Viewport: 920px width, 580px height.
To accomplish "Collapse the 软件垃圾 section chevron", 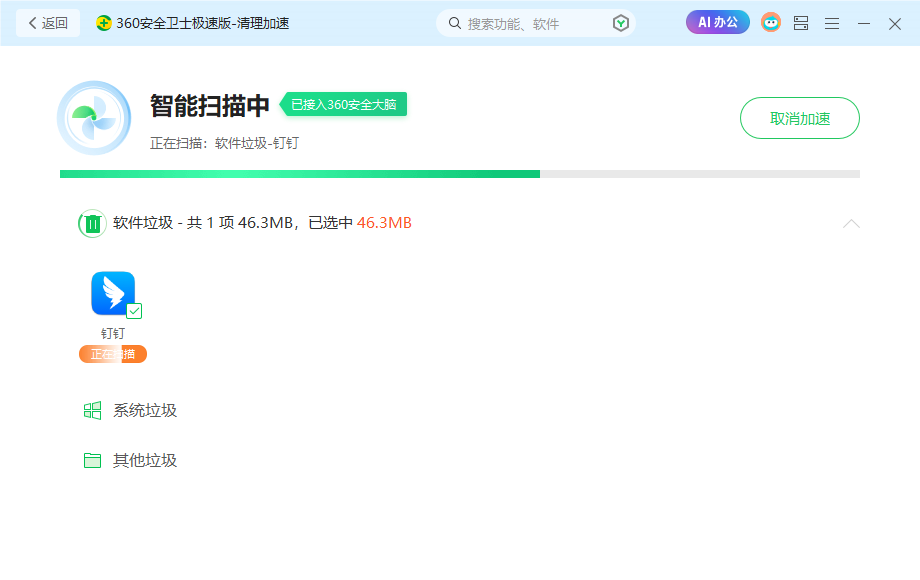I will (852, 223).
